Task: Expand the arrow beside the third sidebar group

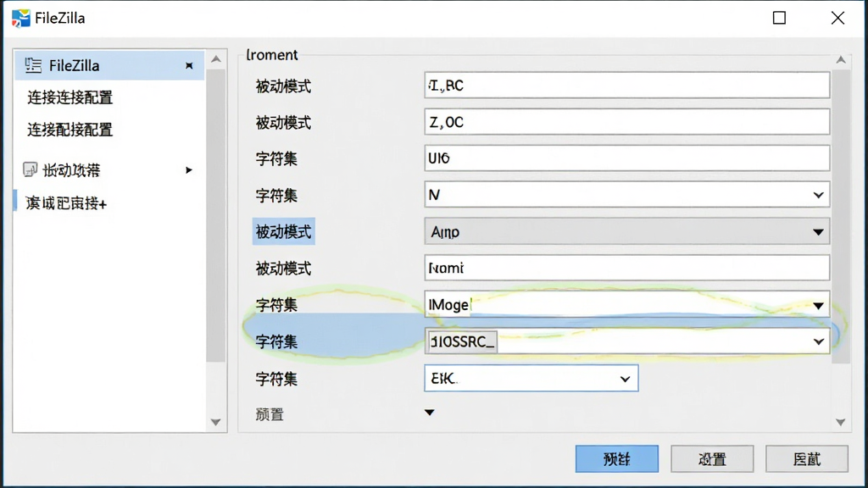Action: click(x=189, y=169)
